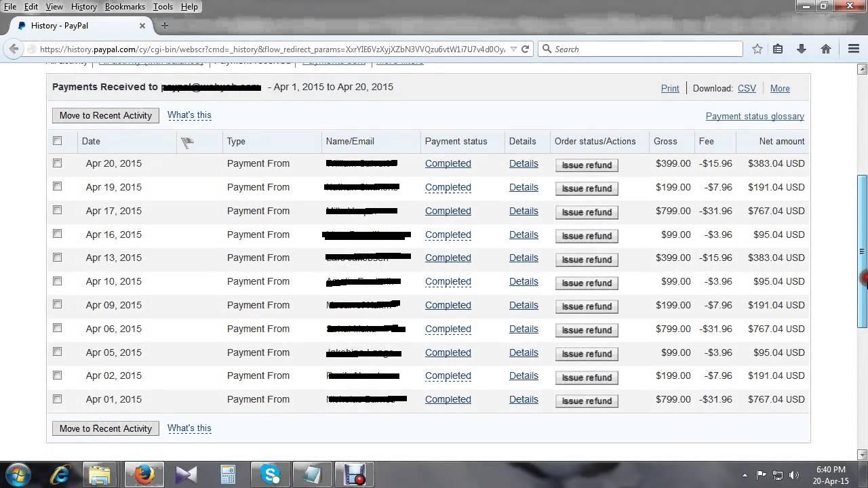
Task: Click bottom Move to Recent Activity button
Action: tap(106, 429)
